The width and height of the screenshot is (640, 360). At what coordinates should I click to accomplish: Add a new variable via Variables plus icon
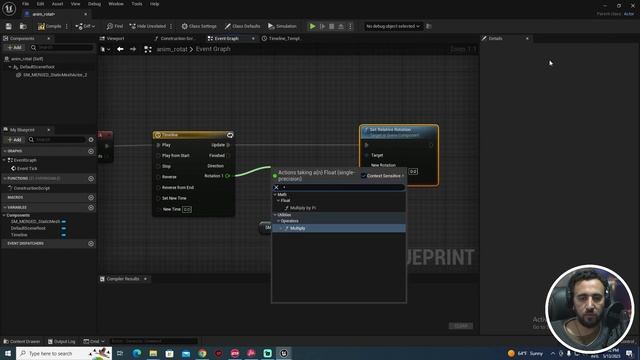91,207
